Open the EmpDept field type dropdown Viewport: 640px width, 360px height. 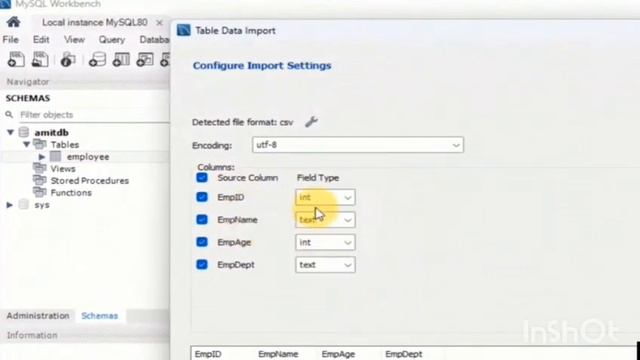pos(325,264)
